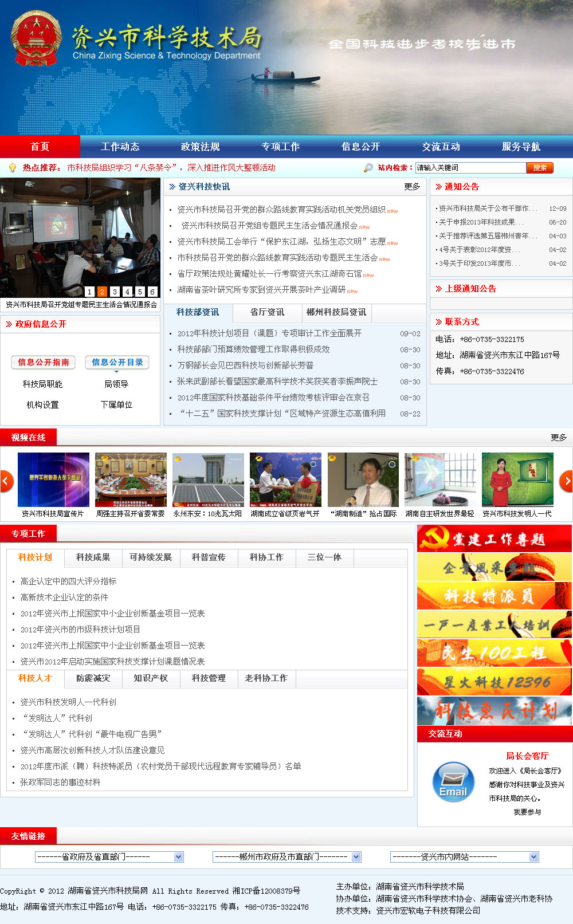Click 更多 in 视频在线 header
This screenshot has width=573, height=924.
click(x=559, y=438)
